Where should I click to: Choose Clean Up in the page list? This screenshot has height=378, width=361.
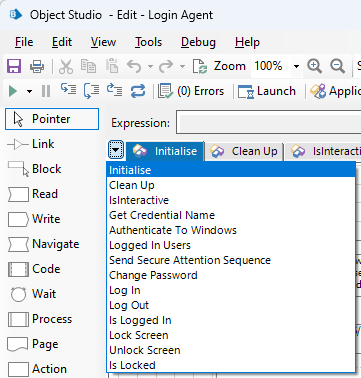231,185
